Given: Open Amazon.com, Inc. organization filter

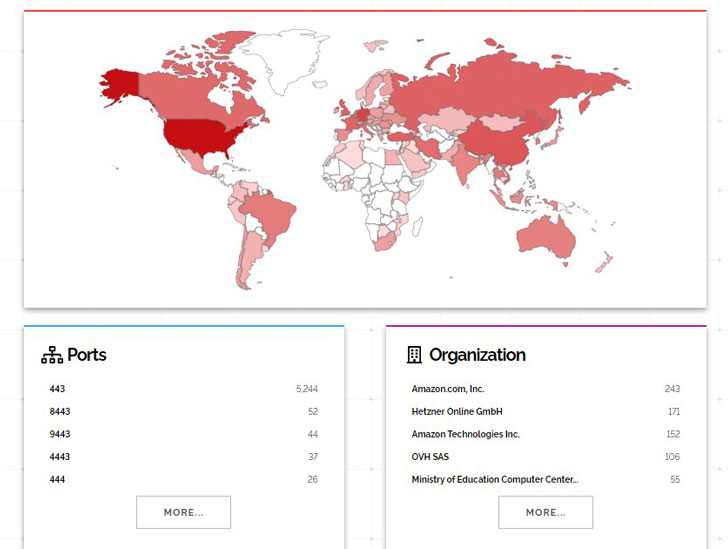Looking at the screenshot, I should coord(447,389).
